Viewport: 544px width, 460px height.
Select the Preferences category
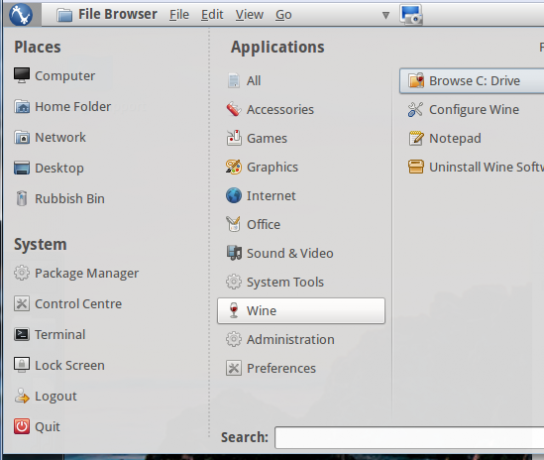click(x=301, y=368)
